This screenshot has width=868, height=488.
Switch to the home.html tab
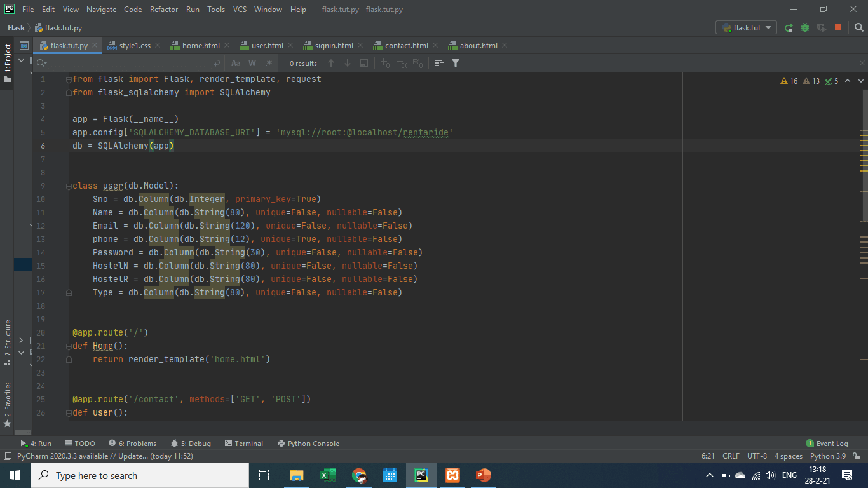(201, 46)
